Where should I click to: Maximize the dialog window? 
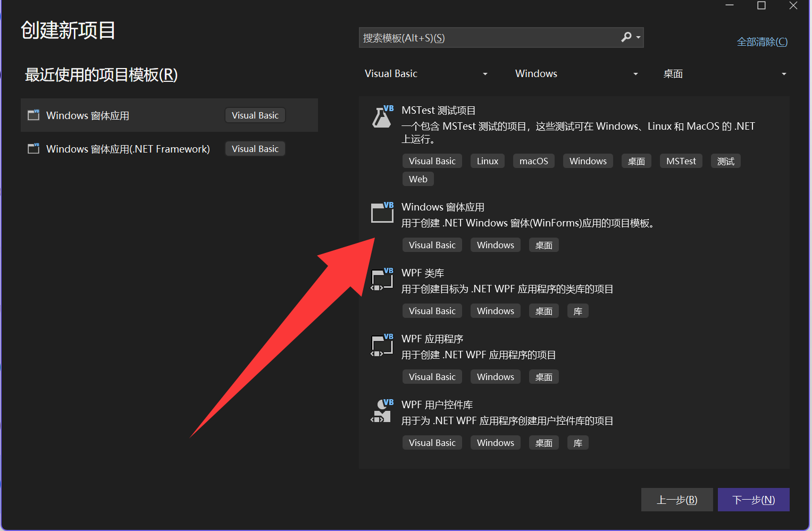(x=761, y=5)
